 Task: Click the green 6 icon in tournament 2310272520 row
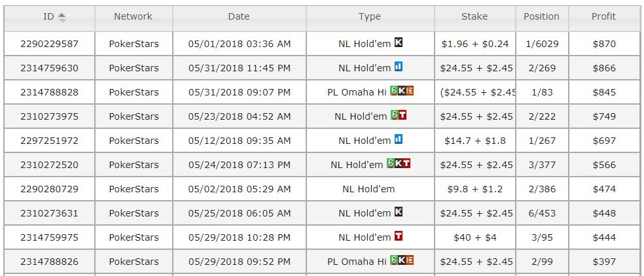pyautogui.click(x=390, y=164)
